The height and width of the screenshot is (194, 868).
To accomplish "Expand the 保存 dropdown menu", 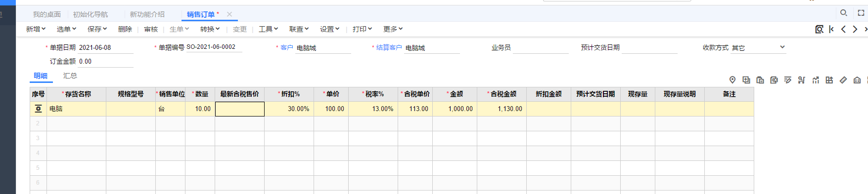I will [97, 29].
